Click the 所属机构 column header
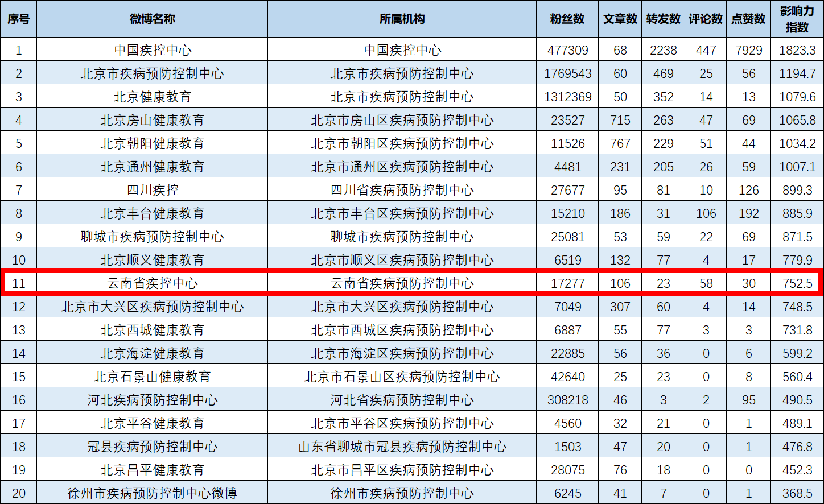Viewport: 824px width, 504px height. (402, 19)
